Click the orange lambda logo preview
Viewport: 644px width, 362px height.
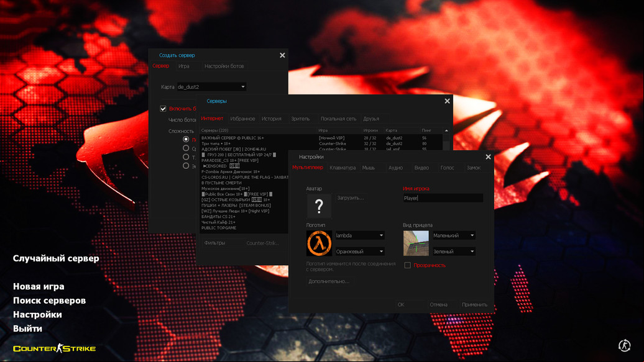(x=319, y=243)
